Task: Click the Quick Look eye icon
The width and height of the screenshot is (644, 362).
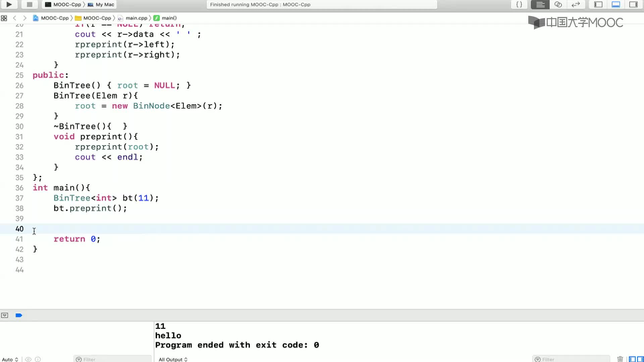Action: [x=28, y=359]
